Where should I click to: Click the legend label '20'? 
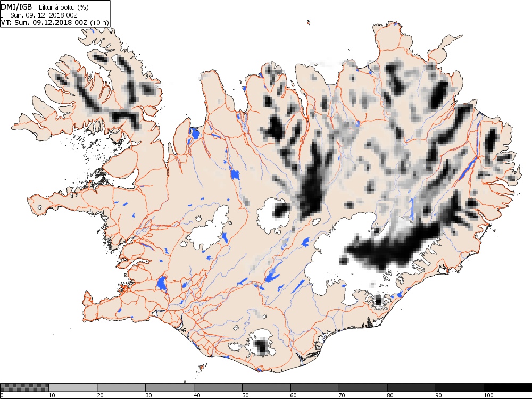100,395
